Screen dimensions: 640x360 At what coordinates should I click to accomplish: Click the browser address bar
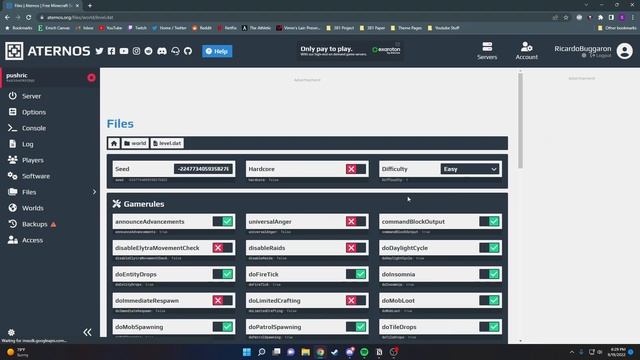click(x=294, y=18)
